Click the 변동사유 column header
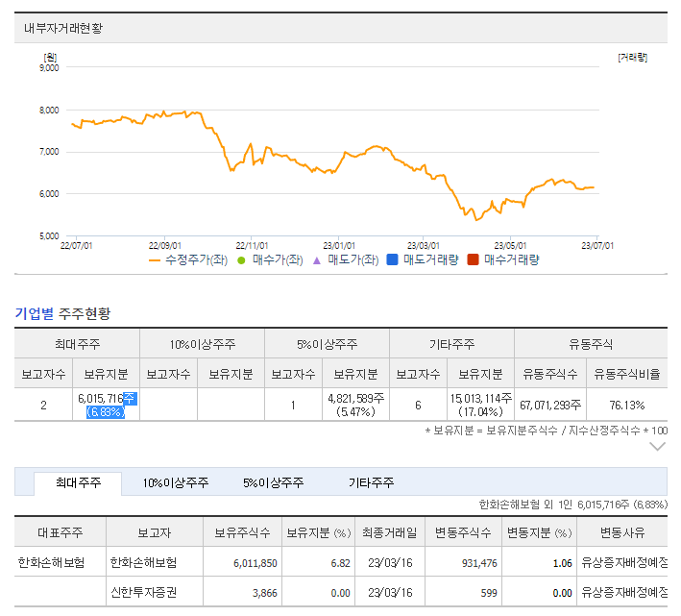681x616 pixels. 622,532
